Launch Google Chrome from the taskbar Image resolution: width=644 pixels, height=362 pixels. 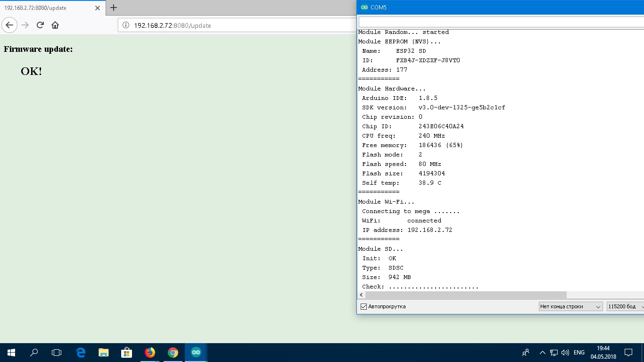coord(173,353)
